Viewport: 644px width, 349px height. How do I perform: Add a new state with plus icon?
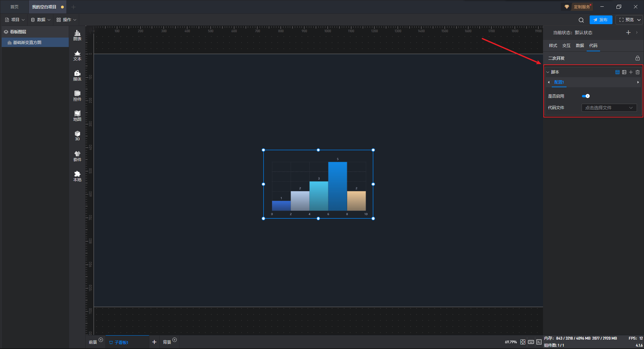click(628, 33)
